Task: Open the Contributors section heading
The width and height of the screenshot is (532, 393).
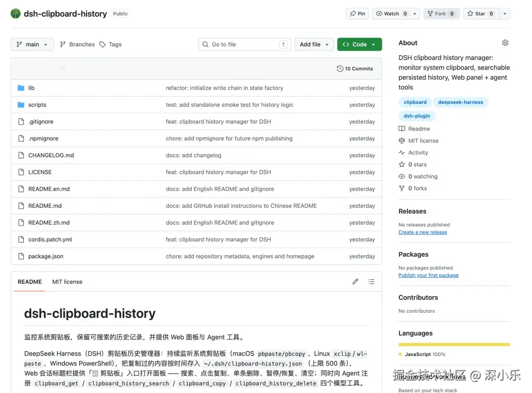Action: [x=418, y=297]
